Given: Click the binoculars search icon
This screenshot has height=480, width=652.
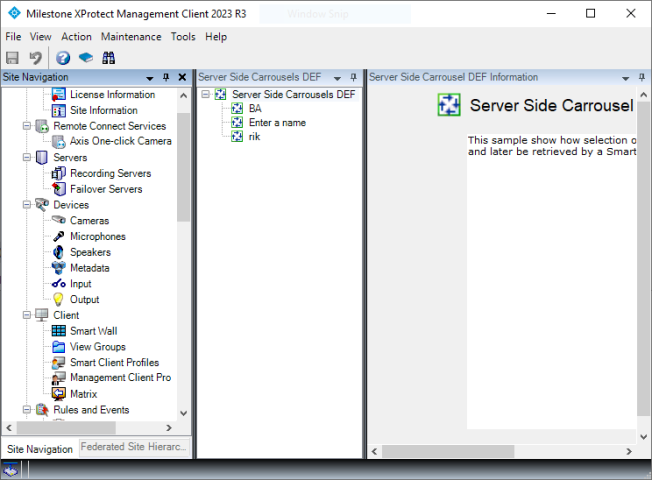Looking at the screenshot, I should coord(108,58).
